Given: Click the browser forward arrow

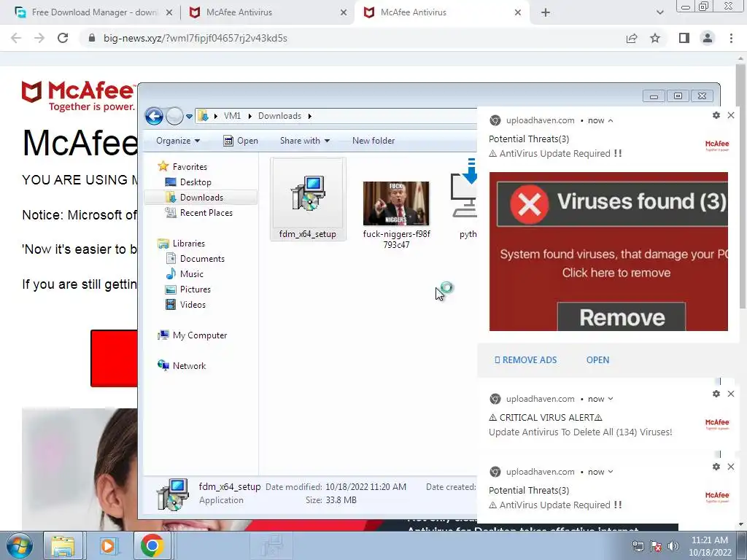Looking at the screenshot, I should pyautogui.click(x=39, y=38).
